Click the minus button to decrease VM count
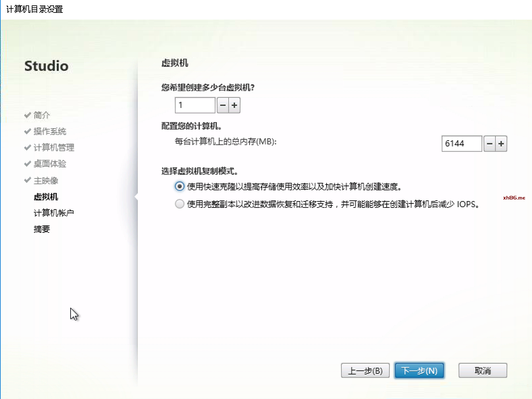 coord(223,105)
